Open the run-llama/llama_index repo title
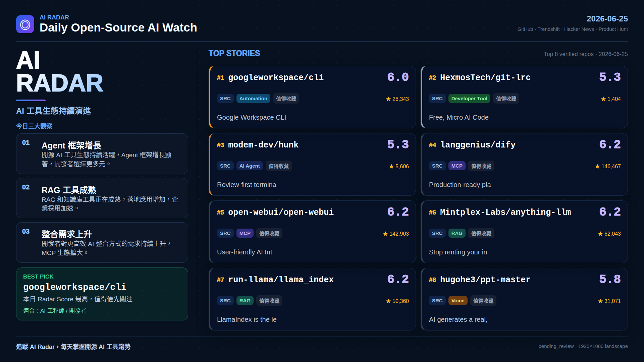Image resolution: width=644 pixels, height=362 pixels. (281, 280)
